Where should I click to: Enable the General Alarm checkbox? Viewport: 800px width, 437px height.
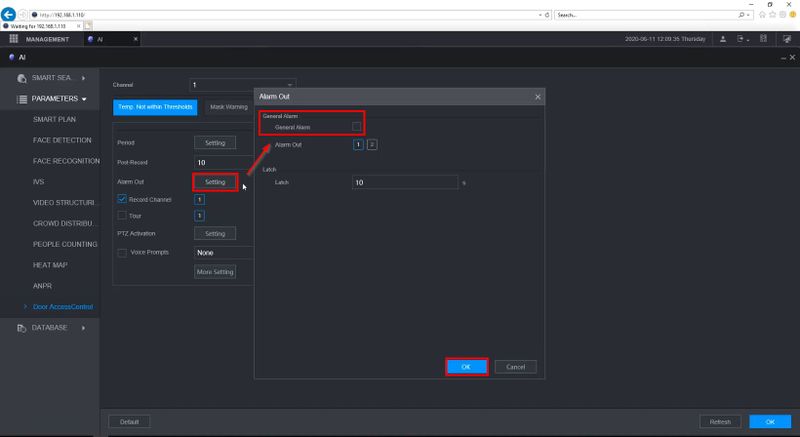click(357, 126)
